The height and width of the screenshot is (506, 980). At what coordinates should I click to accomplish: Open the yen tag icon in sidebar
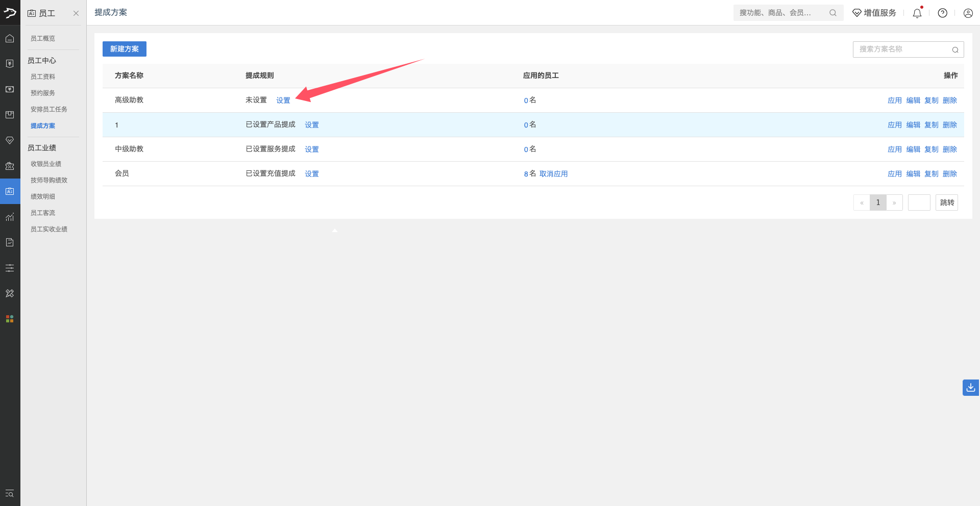(x=10, y=64)
